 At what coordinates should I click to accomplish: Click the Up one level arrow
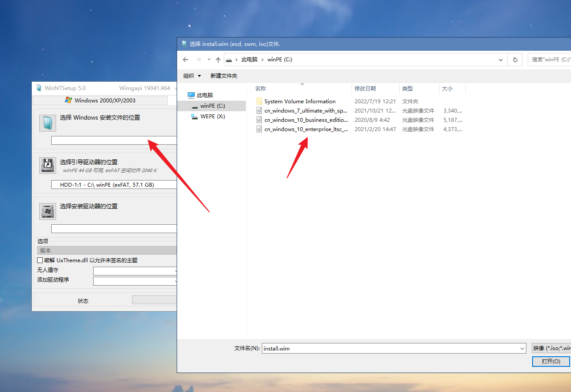click(x=218, y=60)
